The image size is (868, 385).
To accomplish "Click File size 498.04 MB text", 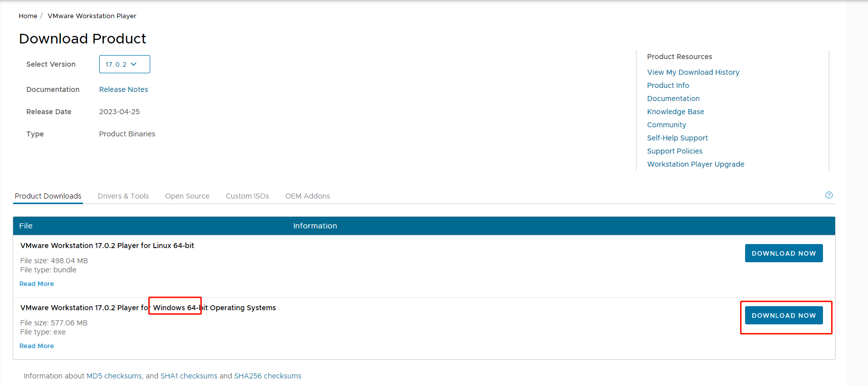I will tap(54, 261).
